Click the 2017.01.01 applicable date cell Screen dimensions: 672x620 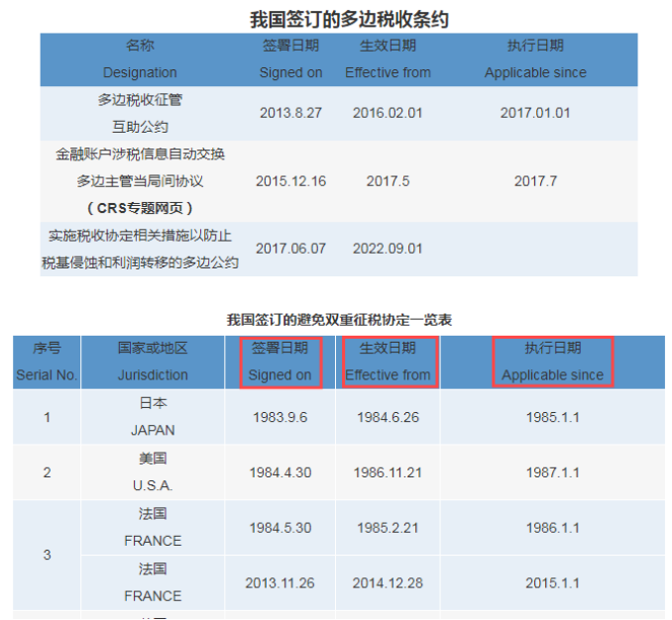(535, 113)
